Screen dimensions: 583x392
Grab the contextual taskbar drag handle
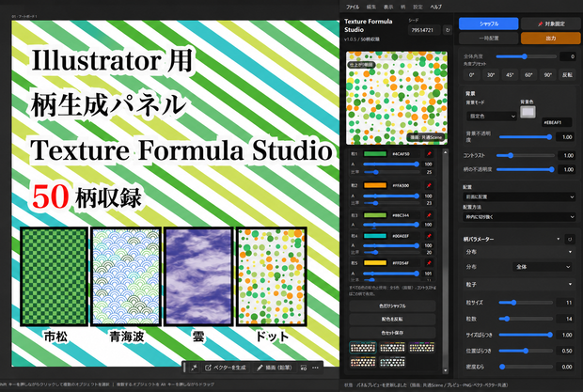(184, 368)
